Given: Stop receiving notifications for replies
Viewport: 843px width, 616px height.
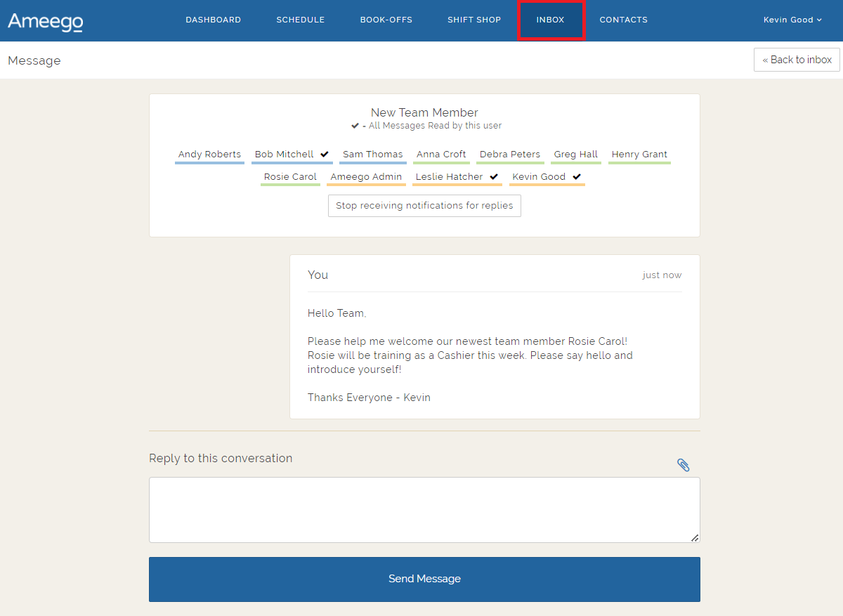Looking at the screenshot, I should (424, 205).
